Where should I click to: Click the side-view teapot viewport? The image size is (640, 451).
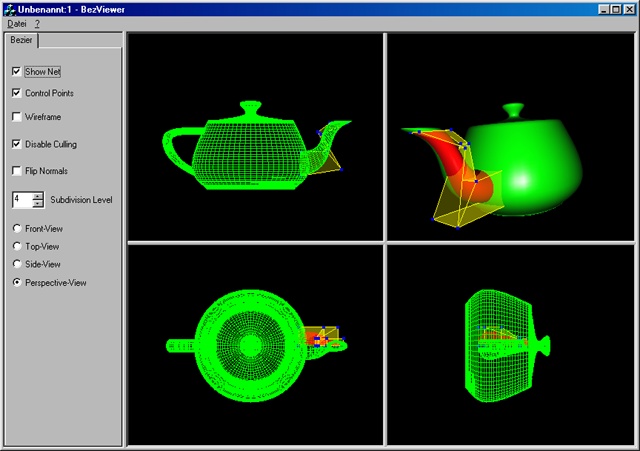click(511, 345)
